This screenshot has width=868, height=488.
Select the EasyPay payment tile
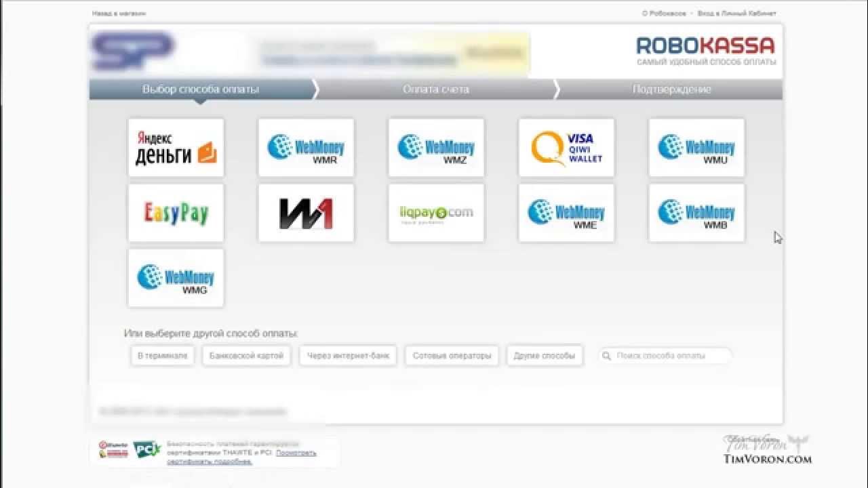pyautogui.click(x=176, y=213)
